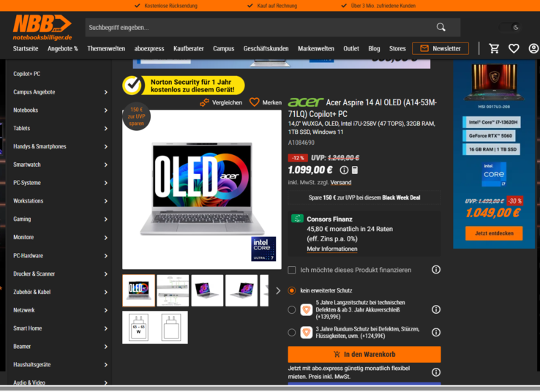Open Haushaltsgeräte sidebar category
Viewport: 540px width, 392px height.
click(31, 364)
